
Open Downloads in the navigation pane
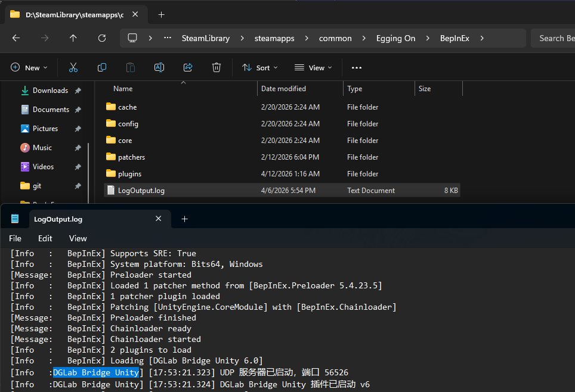click(50, 91)
